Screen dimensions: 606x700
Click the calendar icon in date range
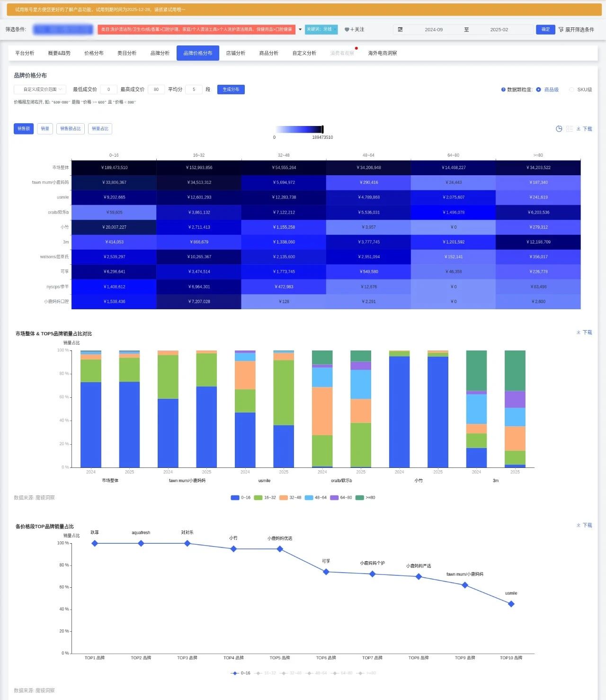point(400,29)
